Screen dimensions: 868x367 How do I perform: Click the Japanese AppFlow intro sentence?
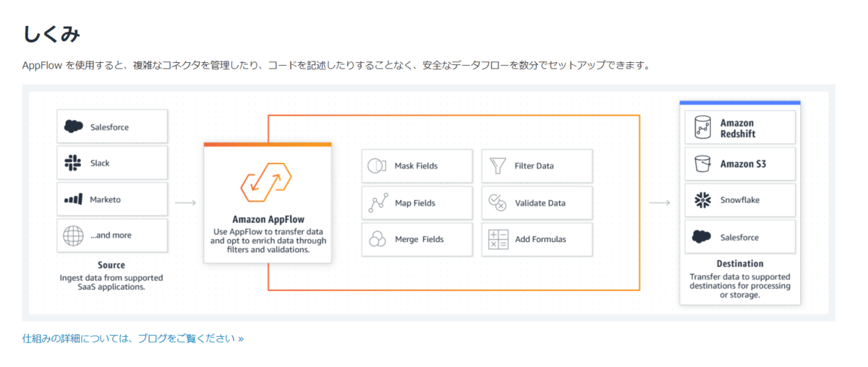tap(336, 65)
